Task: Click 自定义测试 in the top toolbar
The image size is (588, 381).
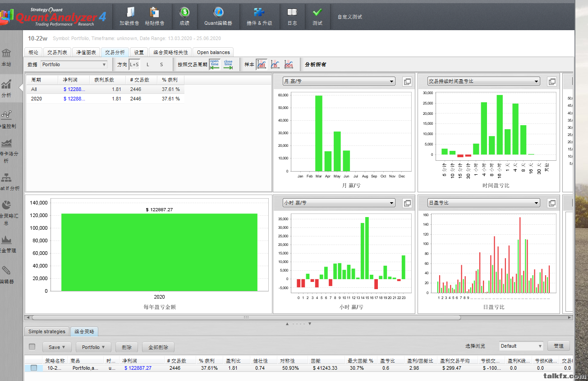Action: 350,17
